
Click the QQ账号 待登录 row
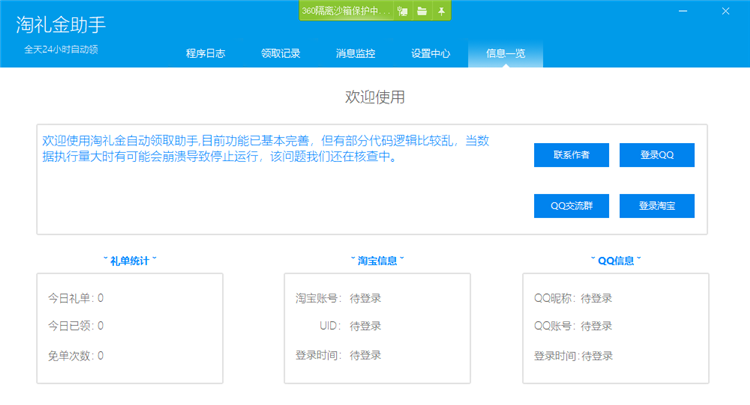tap(573, 326)
